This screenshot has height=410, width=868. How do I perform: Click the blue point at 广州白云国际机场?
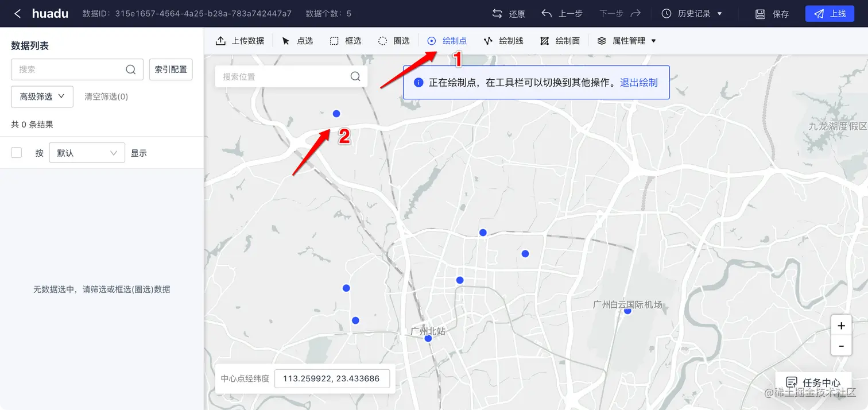627,311
